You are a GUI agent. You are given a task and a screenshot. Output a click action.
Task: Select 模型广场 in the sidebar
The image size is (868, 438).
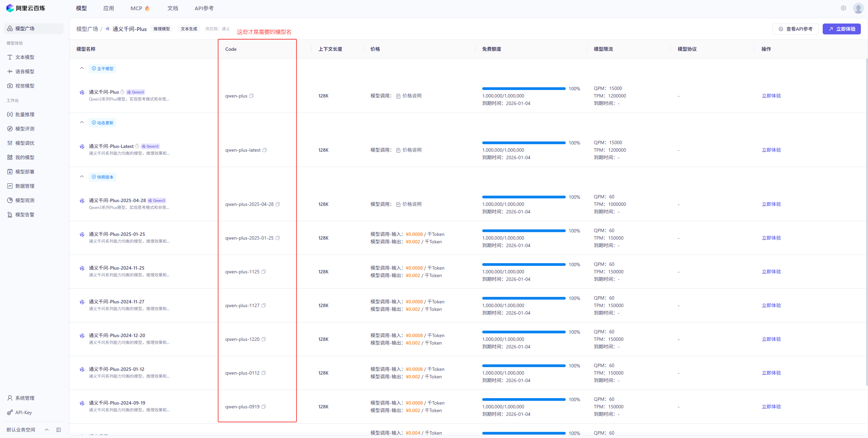[x=34, y=29]
